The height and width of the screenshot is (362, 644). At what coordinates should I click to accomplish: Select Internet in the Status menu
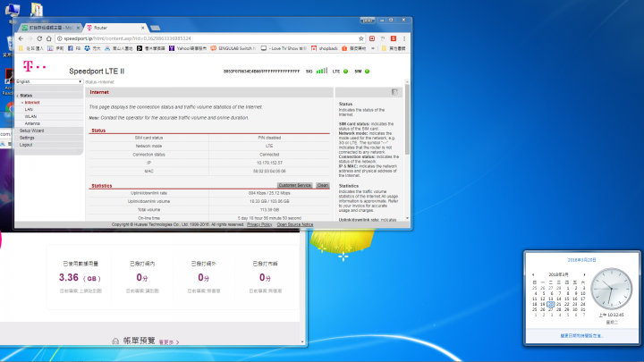[x=32, y=103]
